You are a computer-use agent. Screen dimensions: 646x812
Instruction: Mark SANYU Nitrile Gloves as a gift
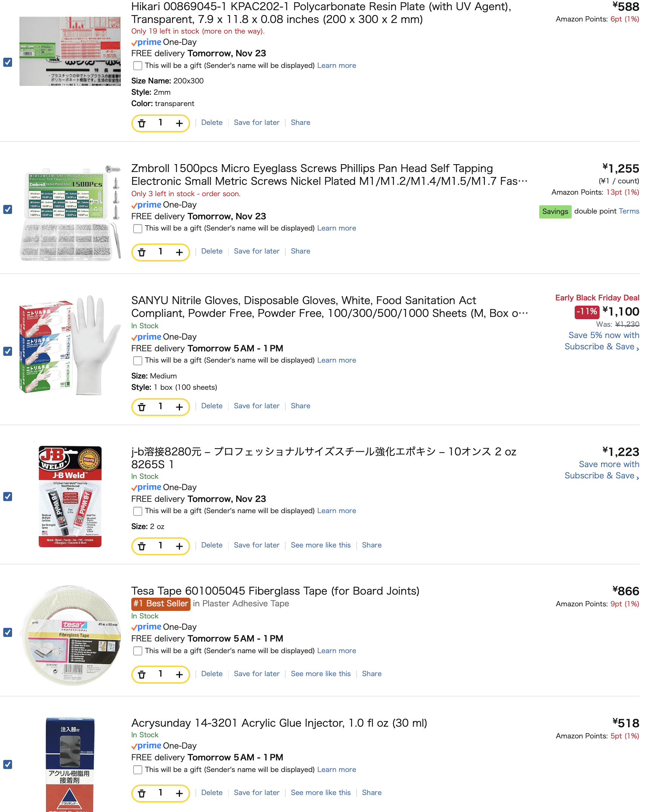(x=138, y=361)
